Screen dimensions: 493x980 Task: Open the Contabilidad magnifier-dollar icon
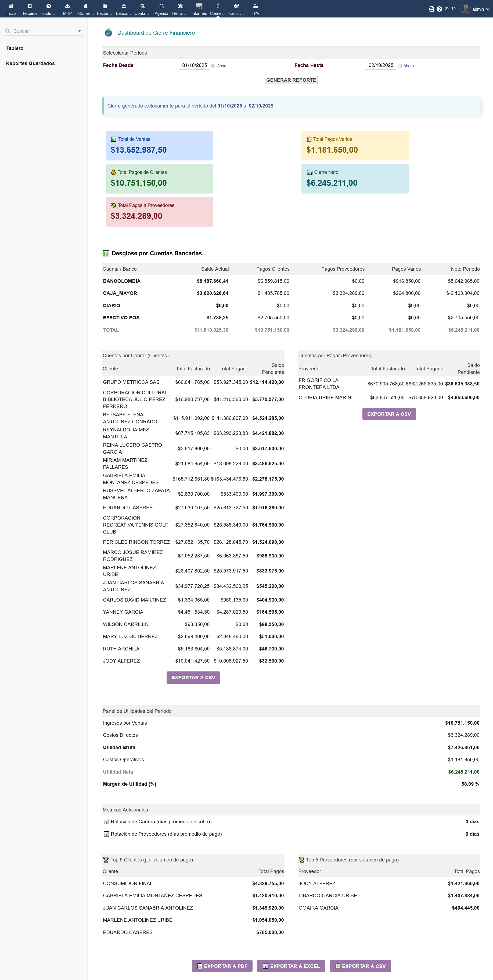pyautogui.click(x=142, y=6)
